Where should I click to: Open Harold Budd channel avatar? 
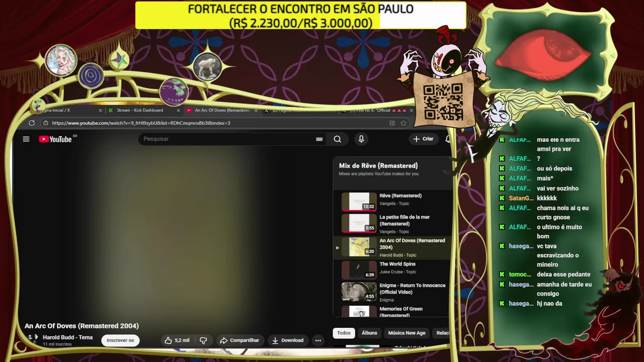[33, 339]
